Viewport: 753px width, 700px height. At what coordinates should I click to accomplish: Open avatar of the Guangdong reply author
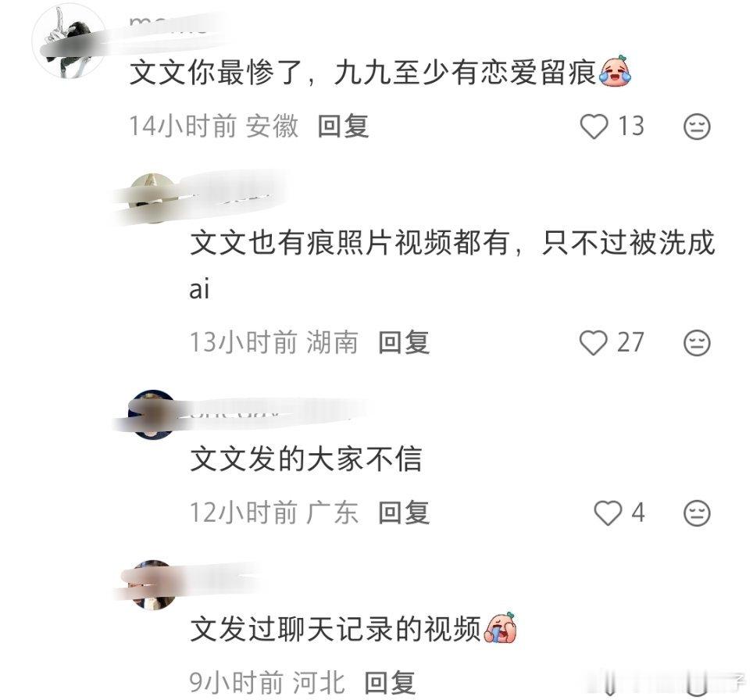tap(153, 415)
